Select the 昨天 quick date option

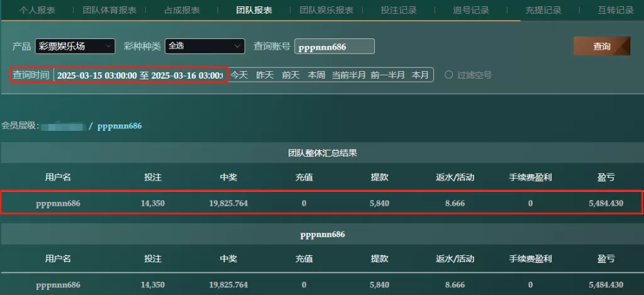pyautogui.click(x=265, y=75)
